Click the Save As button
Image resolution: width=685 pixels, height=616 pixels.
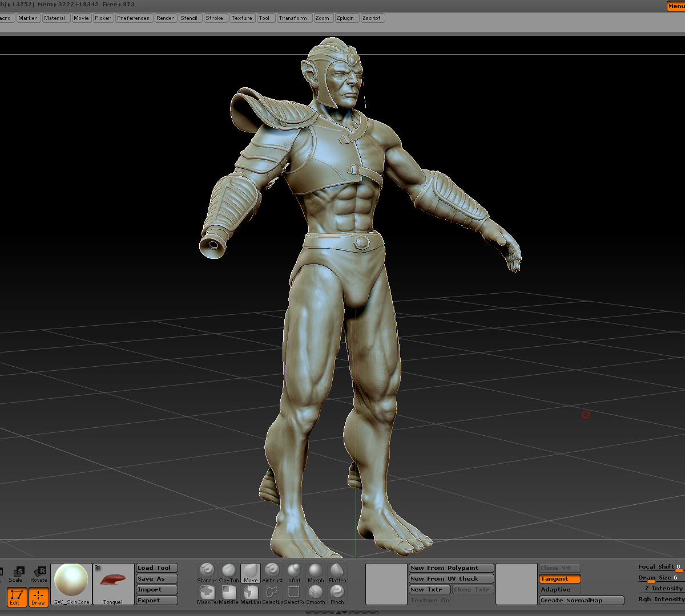click(x=157, y=579)
